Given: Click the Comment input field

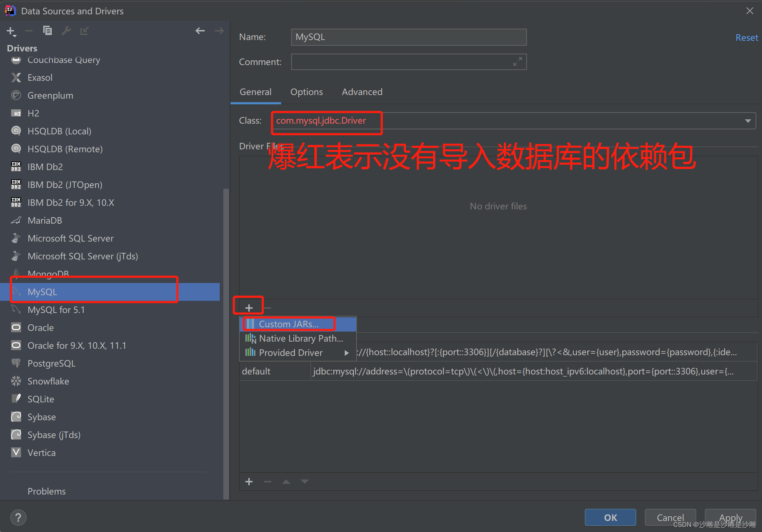Looking at the screenshot, I should (x=409, y=62).
